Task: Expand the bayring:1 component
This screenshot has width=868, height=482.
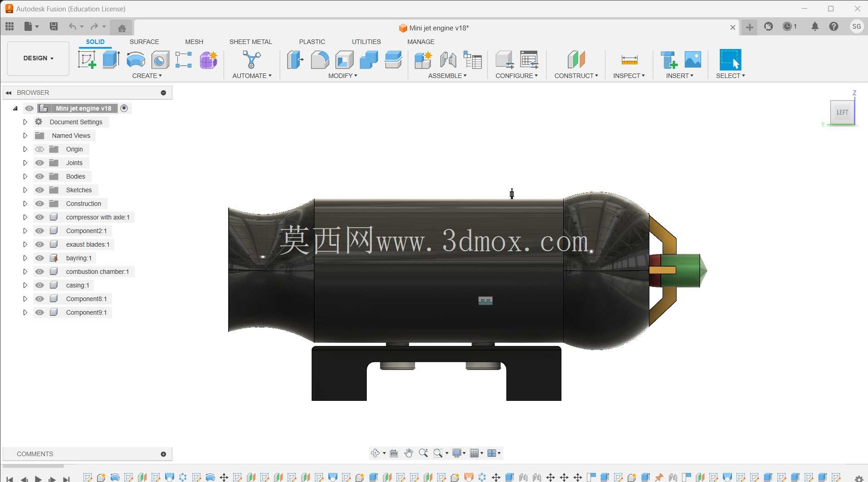Action: (25, 258)
